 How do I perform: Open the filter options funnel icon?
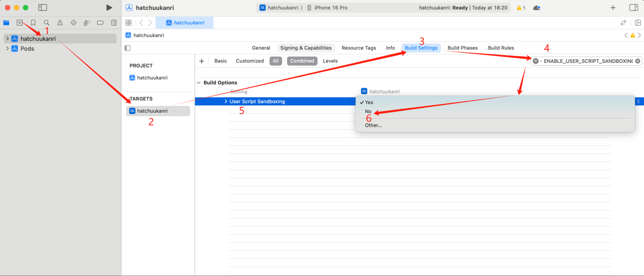tap(537, 61)
